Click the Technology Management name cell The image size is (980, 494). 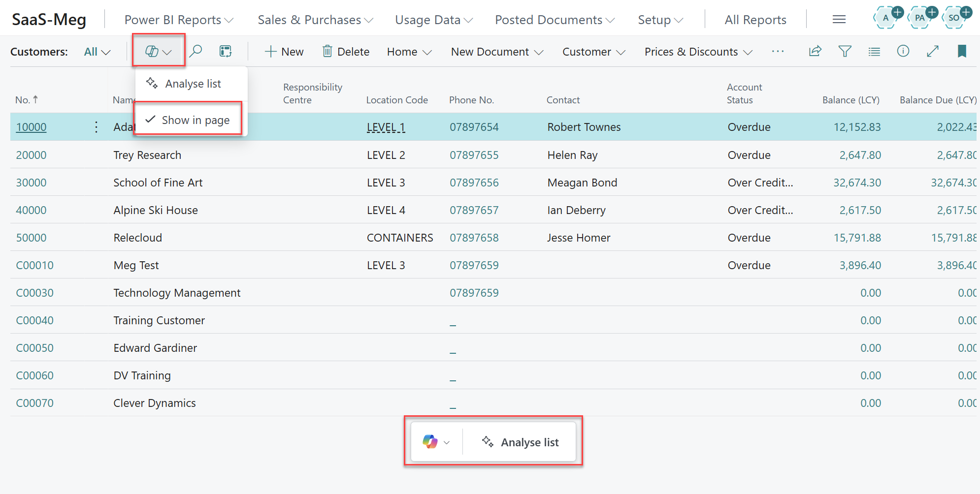coord(177,293)
